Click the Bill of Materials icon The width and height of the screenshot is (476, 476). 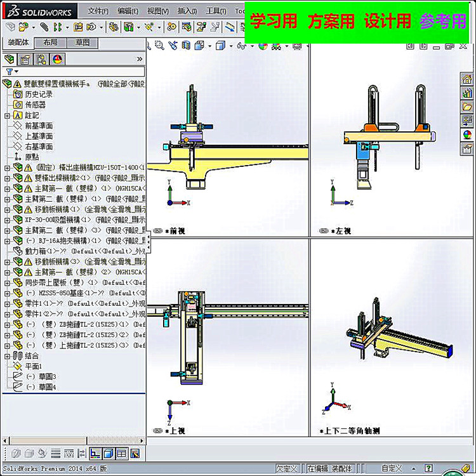[187, 27]
